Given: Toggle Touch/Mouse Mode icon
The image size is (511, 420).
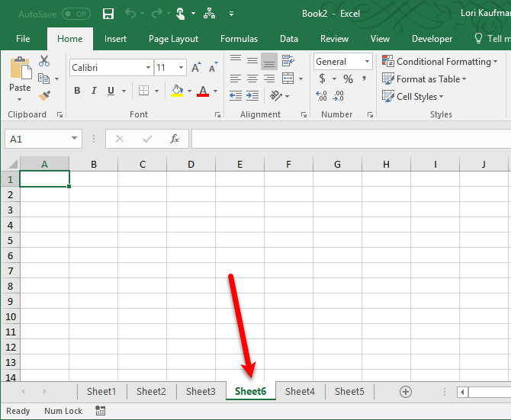Looking at the screenshot, I should click(180, 14).
